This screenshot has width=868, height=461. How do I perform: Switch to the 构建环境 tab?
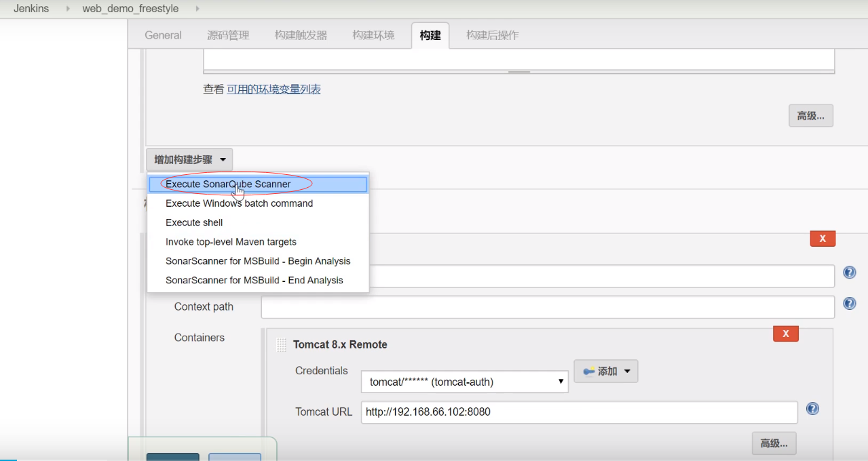373,35
